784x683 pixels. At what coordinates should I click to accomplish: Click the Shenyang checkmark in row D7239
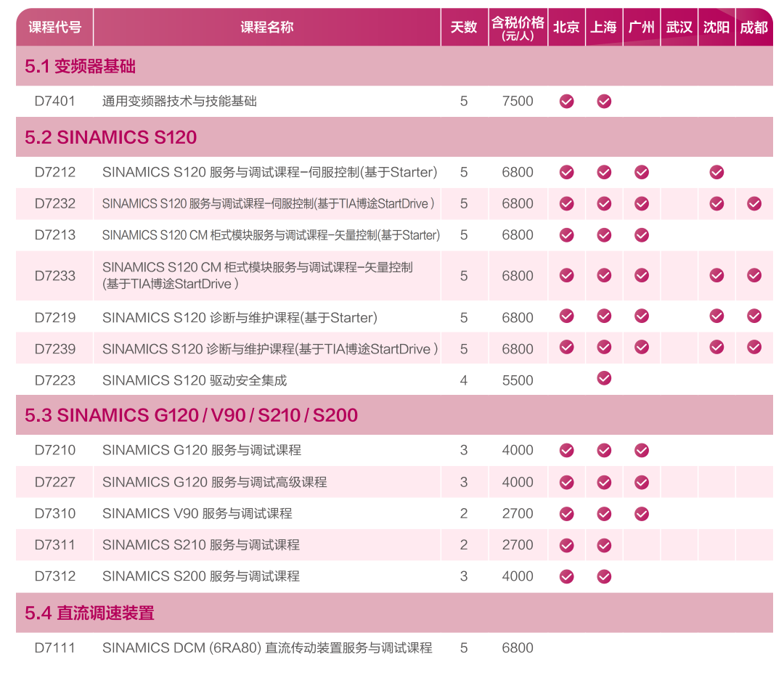pos(716,347)
